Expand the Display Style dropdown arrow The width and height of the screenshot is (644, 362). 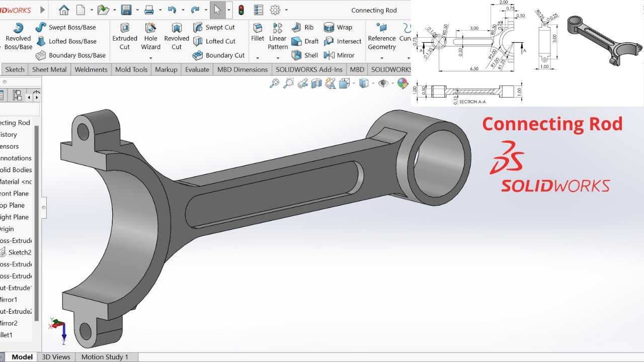coord(373,83)
